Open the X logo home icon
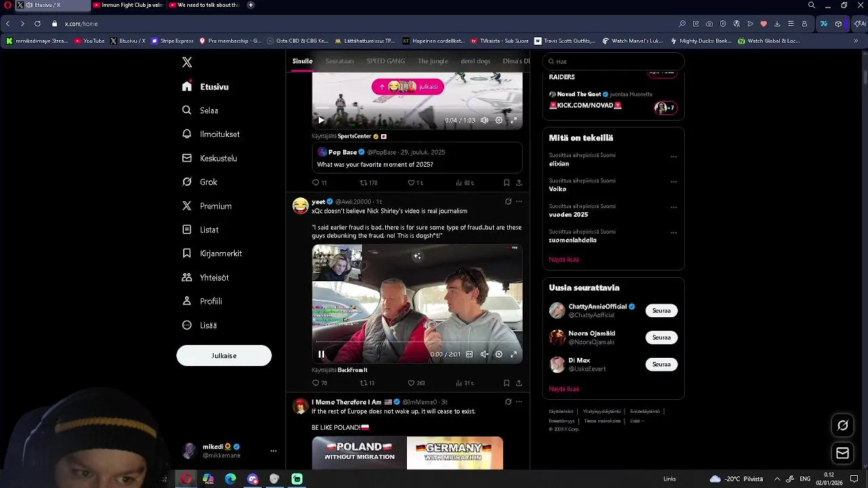The image size is (868, 488). click(x=187, y=62)
